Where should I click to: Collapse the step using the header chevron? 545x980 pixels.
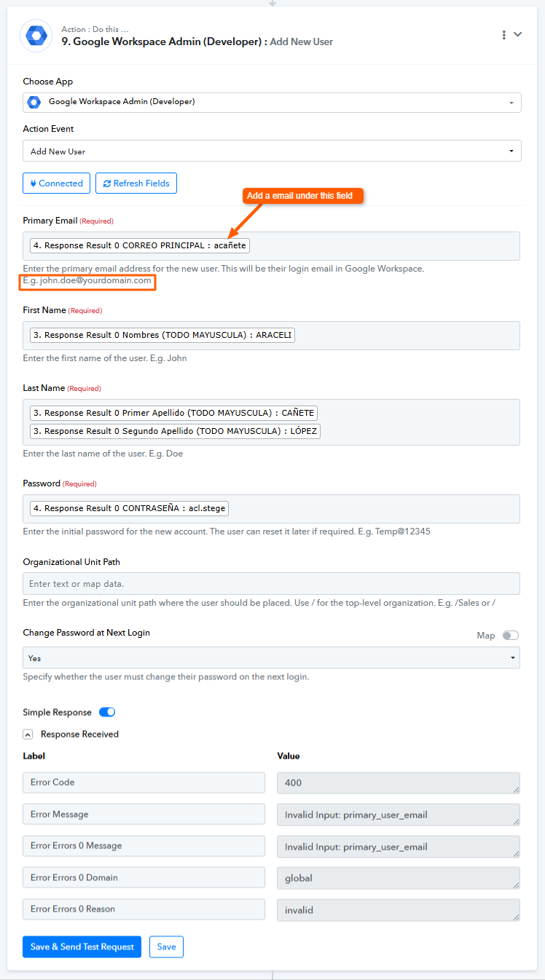click(518, 34)
